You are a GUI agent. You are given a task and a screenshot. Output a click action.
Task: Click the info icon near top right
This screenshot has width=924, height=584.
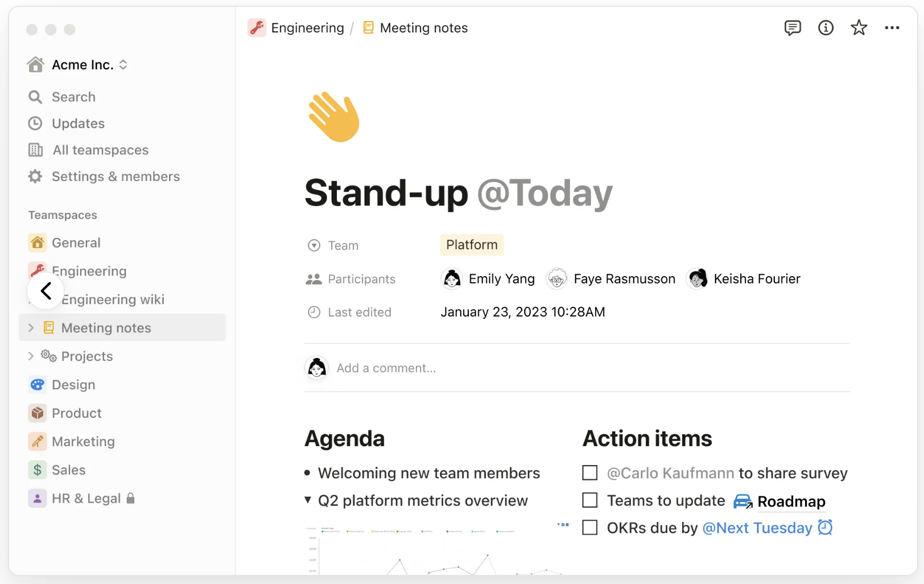(826, 27)
